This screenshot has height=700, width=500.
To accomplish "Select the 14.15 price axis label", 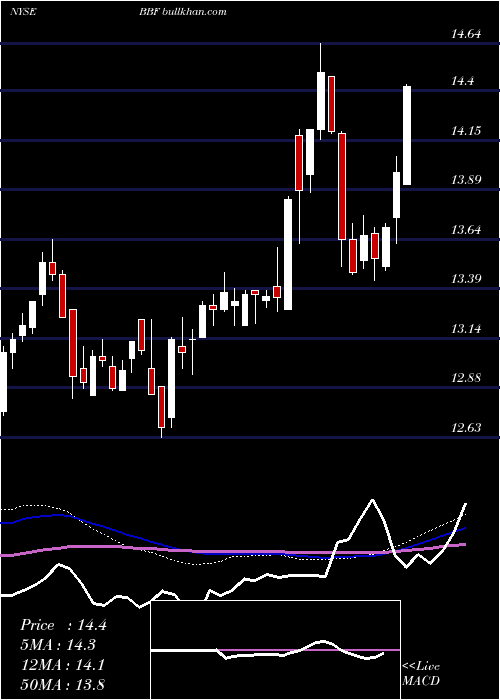I will point(466,131).
